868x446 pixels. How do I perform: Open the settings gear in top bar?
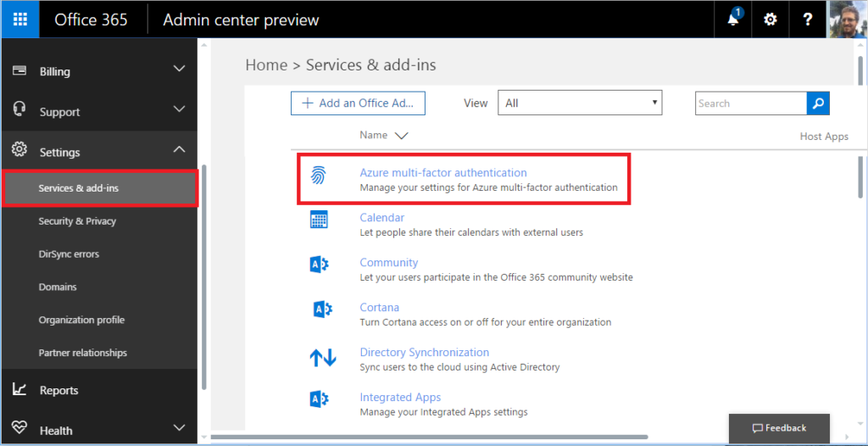[770, 20]
